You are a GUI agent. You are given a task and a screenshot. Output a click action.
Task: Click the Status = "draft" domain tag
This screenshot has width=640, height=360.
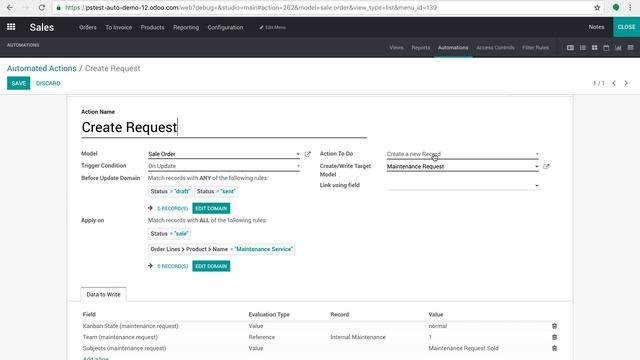170,191
